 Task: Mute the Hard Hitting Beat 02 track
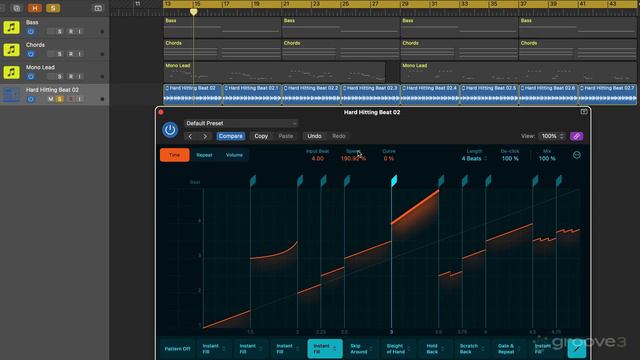(51, 99)
